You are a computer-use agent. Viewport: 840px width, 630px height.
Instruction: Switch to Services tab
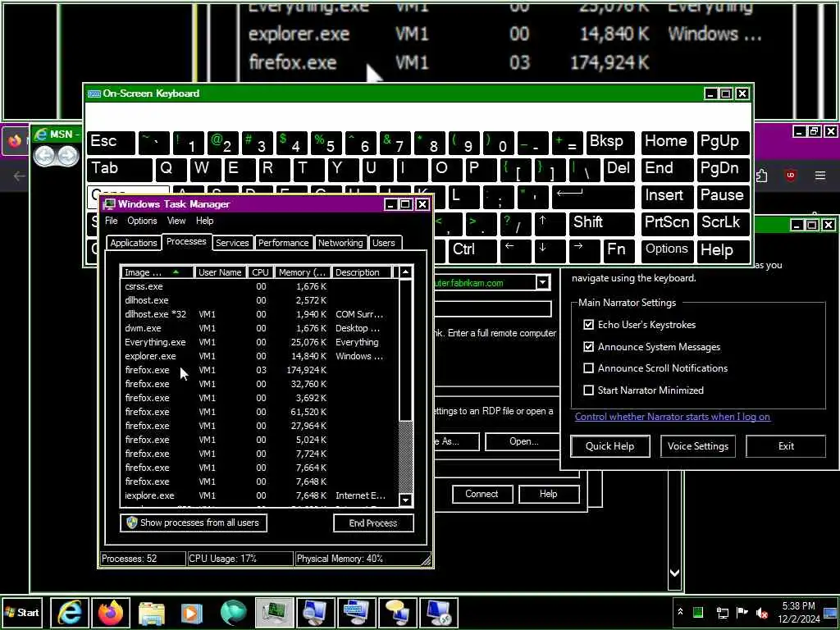tap(232, 243)
